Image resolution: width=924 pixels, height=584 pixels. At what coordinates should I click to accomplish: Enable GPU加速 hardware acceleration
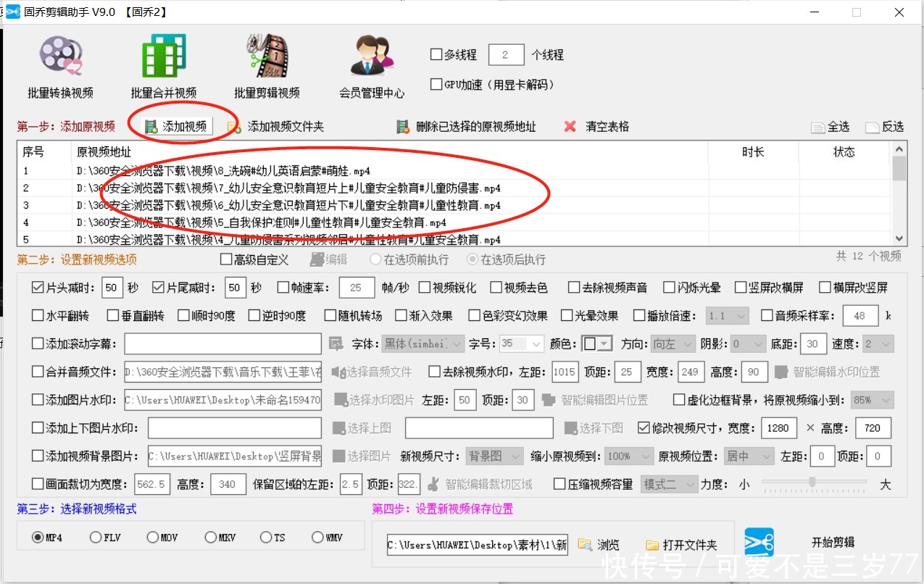point(436,83)
